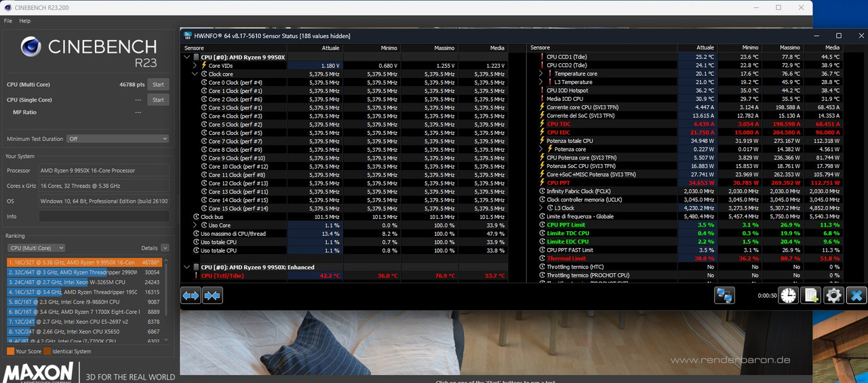Expand the Core VIDs row
Image resolution: width=868 pixels, height=383 pixels.
point(195,65)
